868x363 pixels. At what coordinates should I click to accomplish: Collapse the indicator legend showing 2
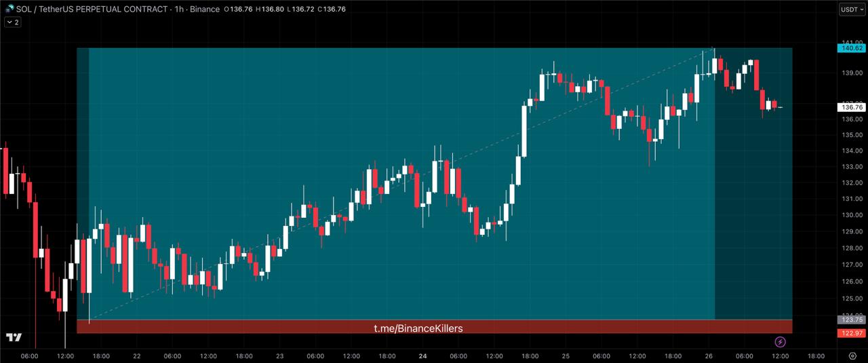(12, 22)
